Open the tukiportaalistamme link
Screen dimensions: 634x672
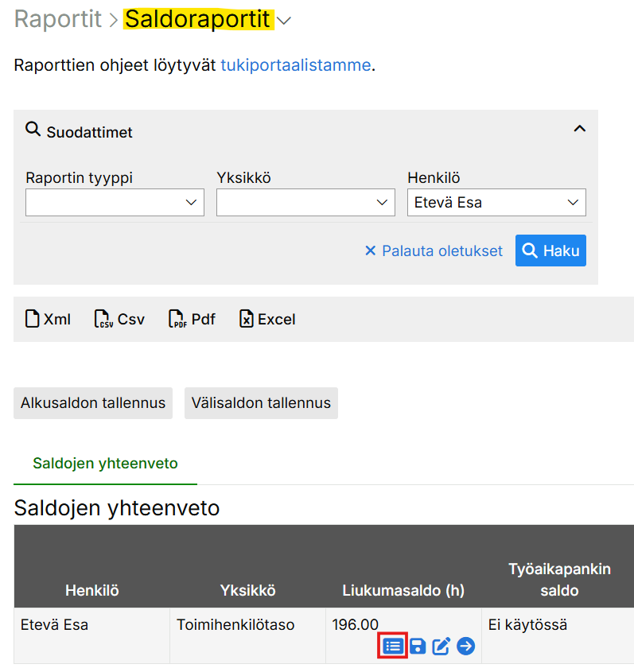coord(295,65)
